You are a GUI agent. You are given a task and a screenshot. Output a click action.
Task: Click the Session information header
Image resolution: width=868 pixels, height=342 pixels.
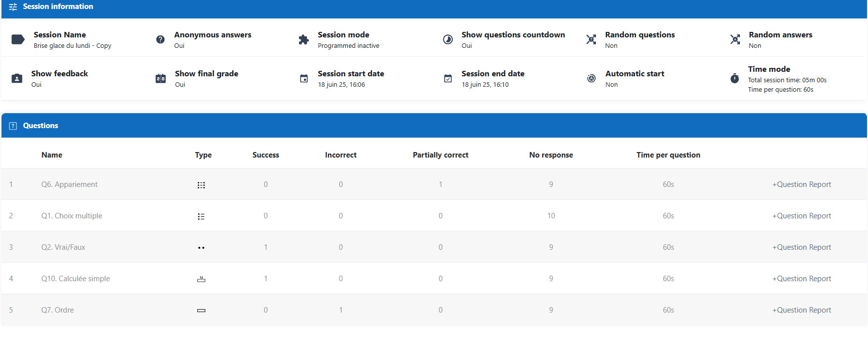(58, 6)
